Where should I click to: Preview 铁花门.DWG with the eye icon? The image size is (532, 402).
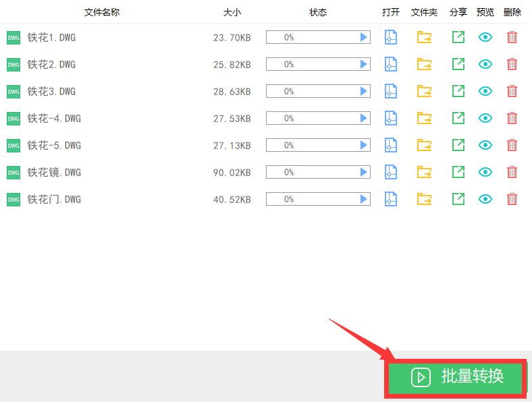485,199
